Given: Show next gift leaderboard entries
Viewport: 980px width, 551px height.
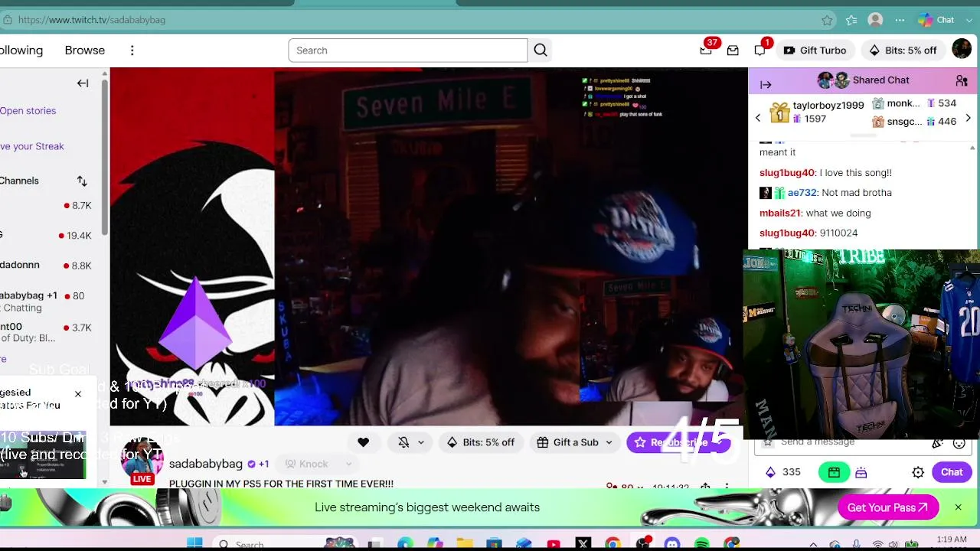Looking at the screenshot, I should point(968,118).
